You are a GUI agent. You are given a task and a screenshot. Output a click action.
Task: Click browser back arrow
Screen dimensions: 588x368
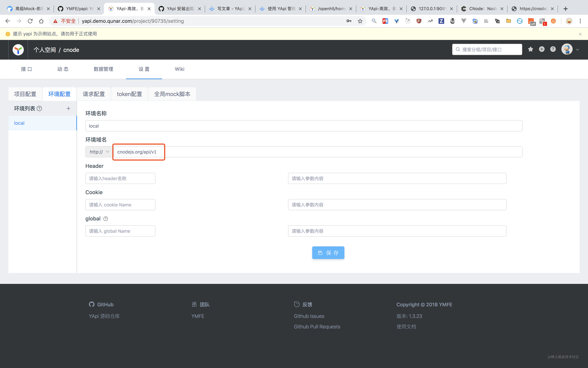tap(8, 21)
